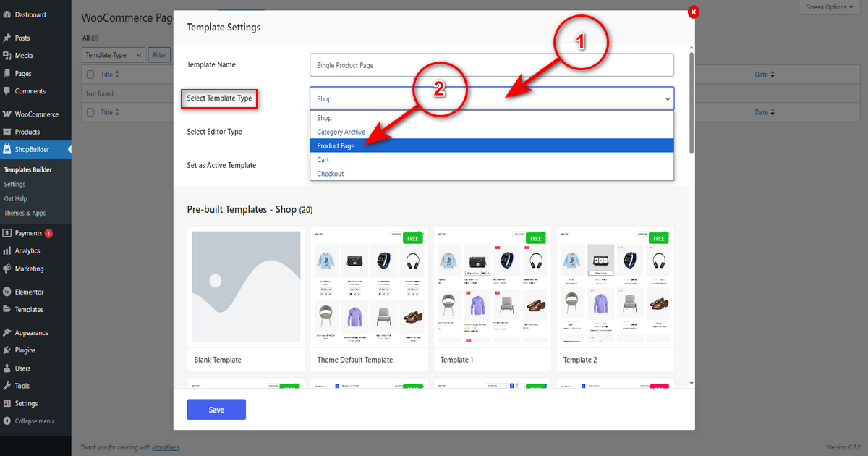Click the Media icon in sidebar
The image size is (868, 456).
click(7, 56)
